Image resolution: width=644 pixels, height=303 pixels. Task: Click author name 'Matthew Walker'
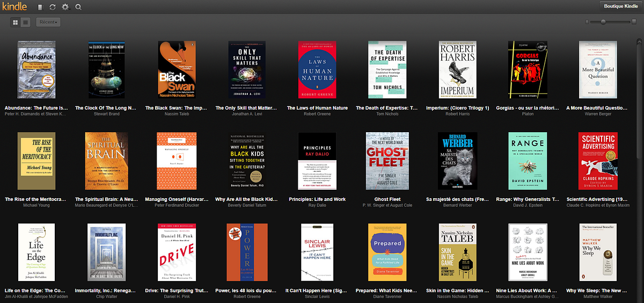pyautogui.click(x=598, y=297)
